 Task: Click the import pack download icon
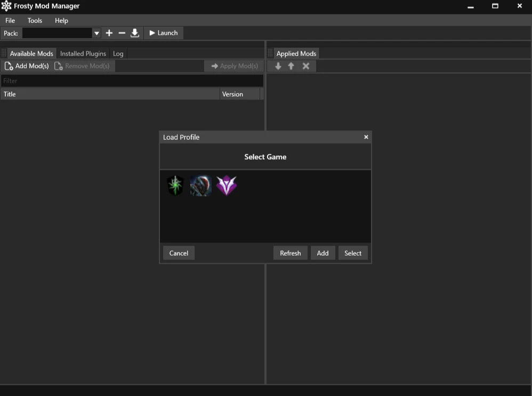[134, 33]
